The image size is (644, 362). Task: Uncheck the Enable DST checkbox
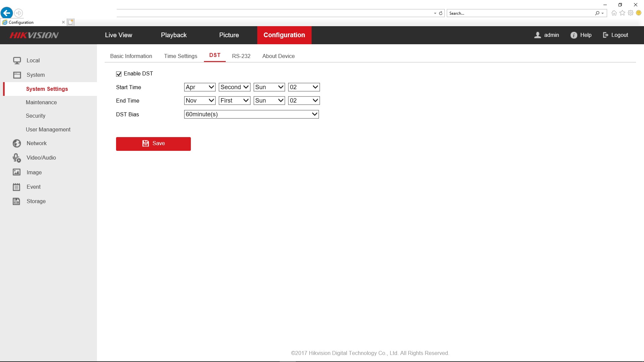tap(119, 74)
